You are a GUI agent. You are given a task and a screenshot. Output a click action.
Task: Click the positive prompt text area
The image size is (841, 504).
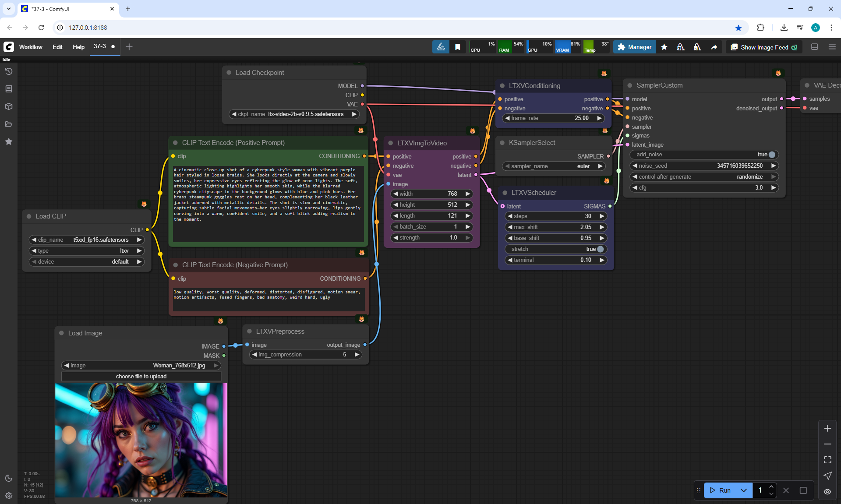tap(268, 204)
